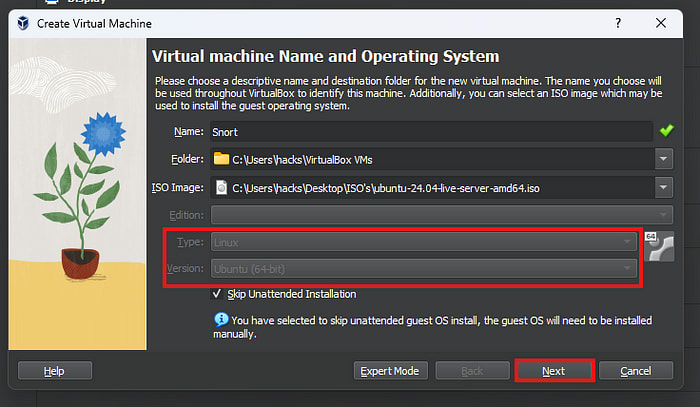This screenshot has height=407, width=700.
Task: Click the Help button
Action: (x=55, y=371)
